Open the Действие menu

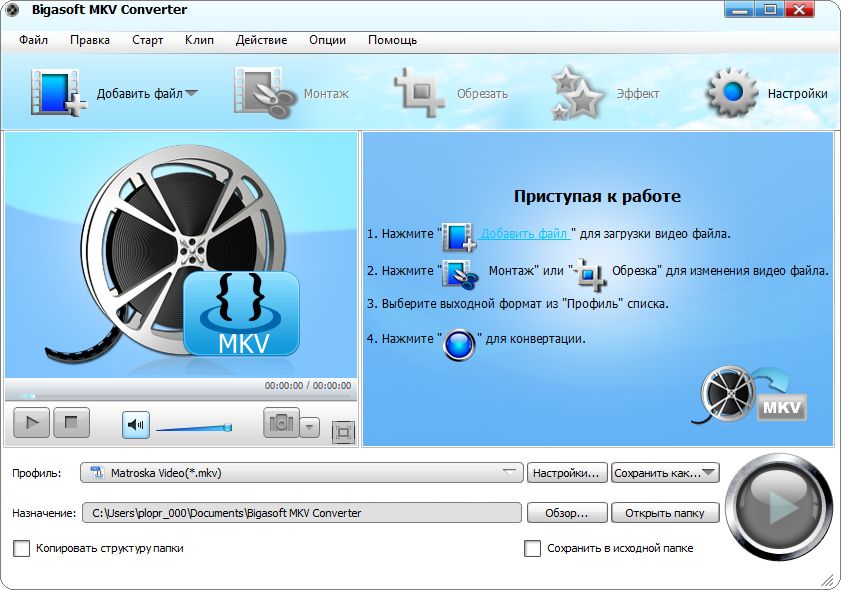coord(261,40)
